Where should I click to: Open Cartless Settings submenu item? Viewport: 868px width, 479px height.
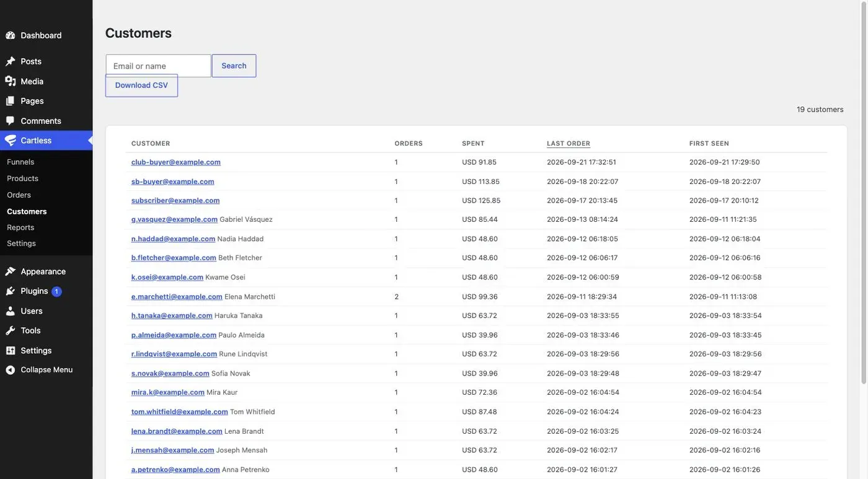pyautogui.click(x=21, y=244)
